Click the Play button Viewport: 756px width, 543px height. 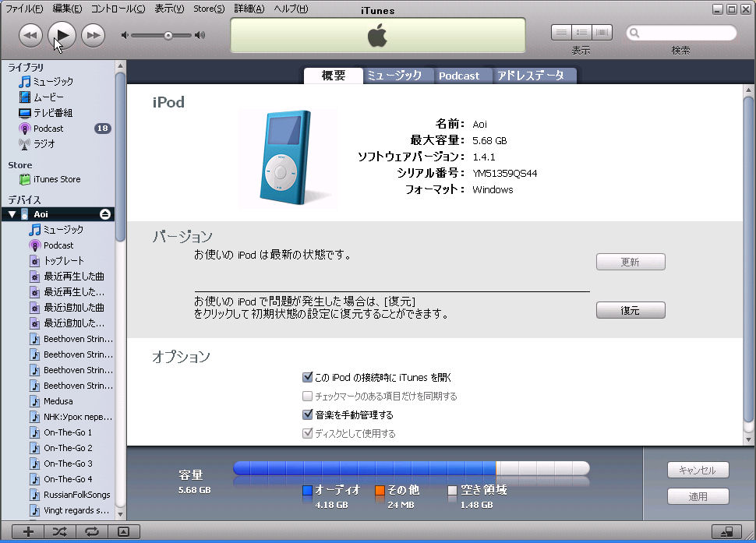point(62,35)
